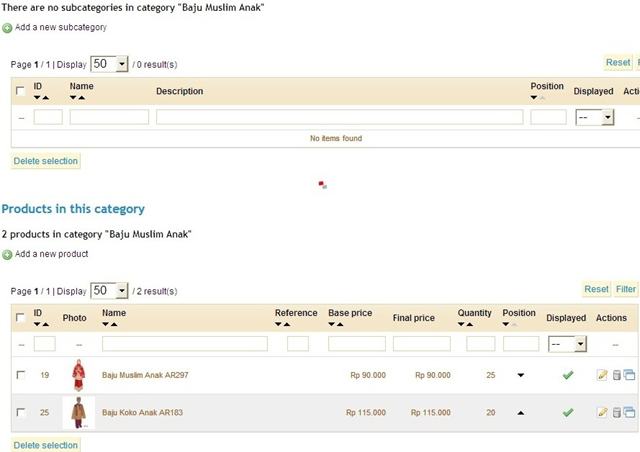
Task: Toggle displayed checkmark for Baju Muslim Anak AR297
Action: 568,375
